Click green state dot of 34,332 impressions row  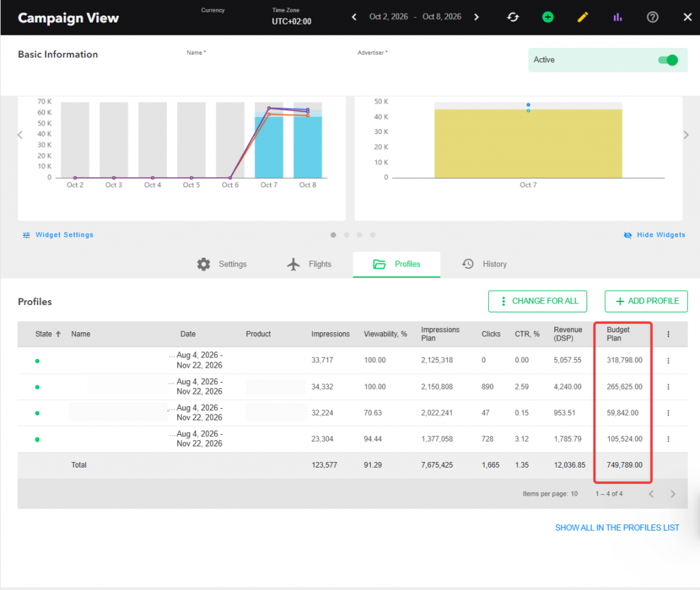point(38,387)
